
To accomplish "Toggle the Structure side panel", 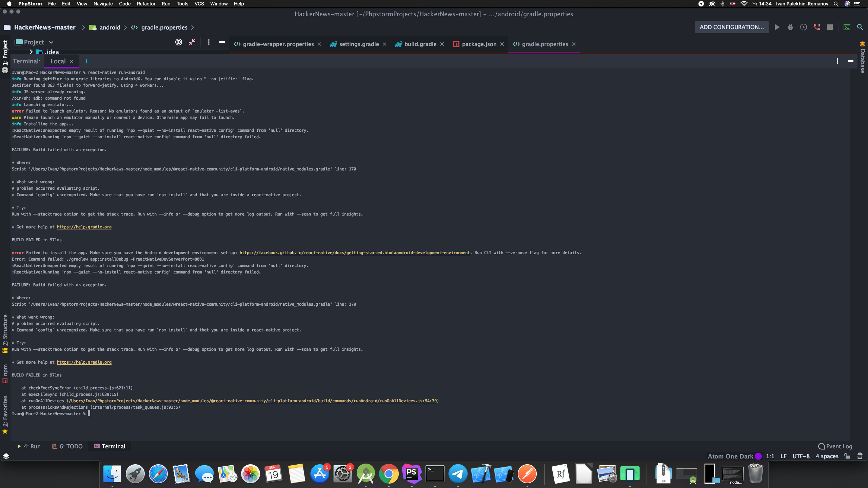I will tap(5, 334).
